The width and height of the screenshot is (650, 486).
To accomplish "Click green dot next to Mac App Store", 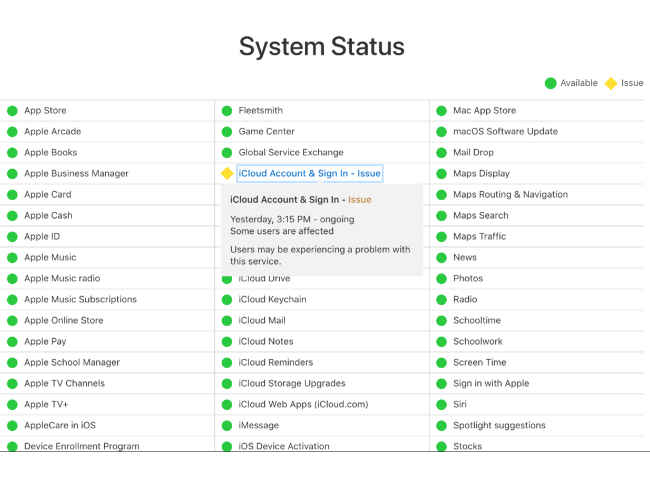I will tap(441, 111).
